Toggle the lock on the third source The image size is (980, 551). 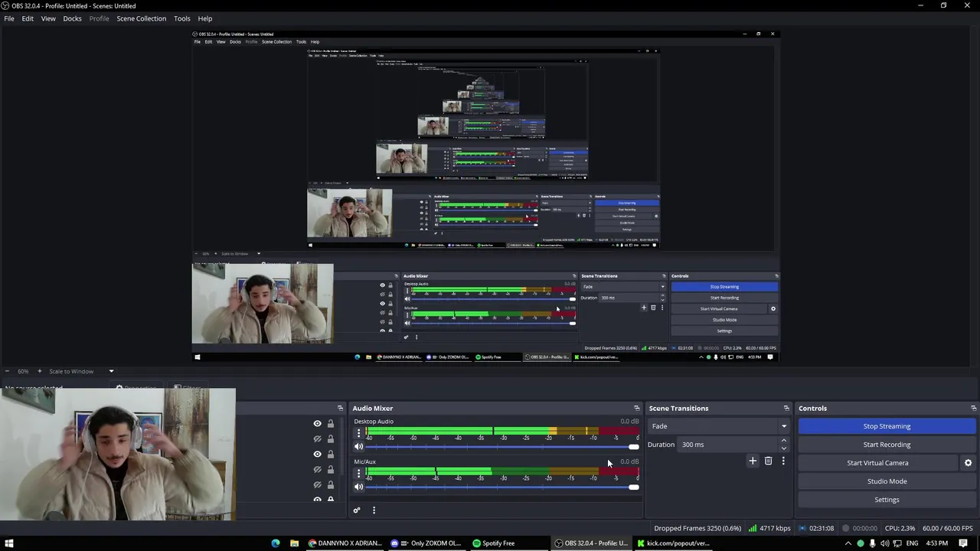(x=331, y=454)
